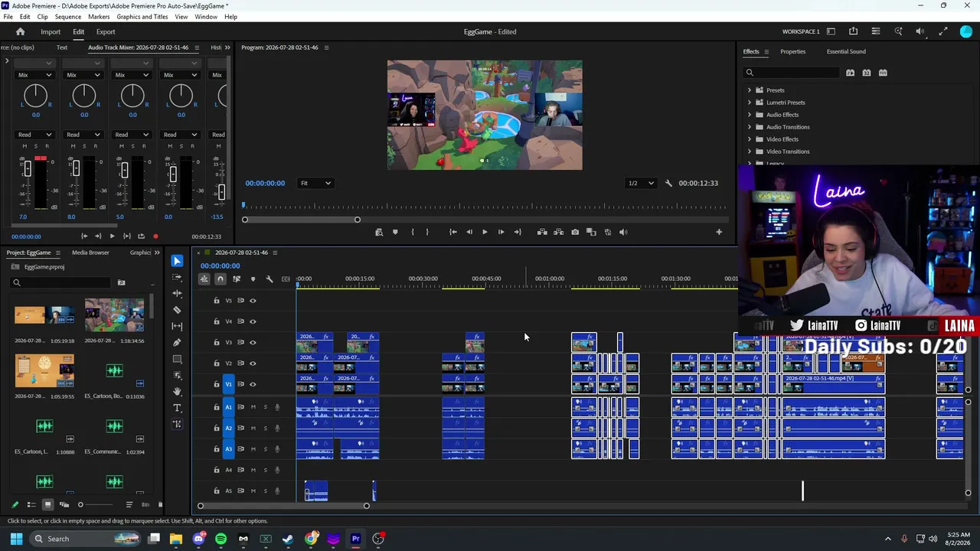The height and width of the screenshot is (551, 980).
Task: Open Program monitor settings wrench
Action: click(668, 184)
